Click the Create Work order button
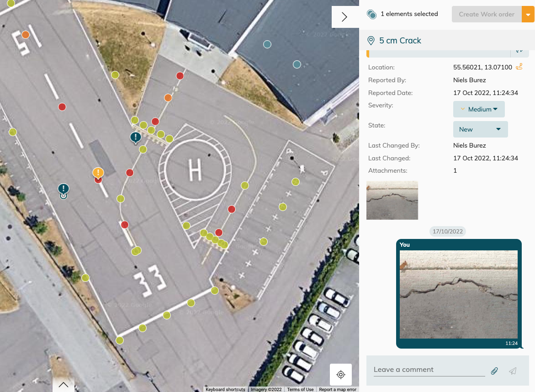The image size is (535, 392). click(486, 14)
